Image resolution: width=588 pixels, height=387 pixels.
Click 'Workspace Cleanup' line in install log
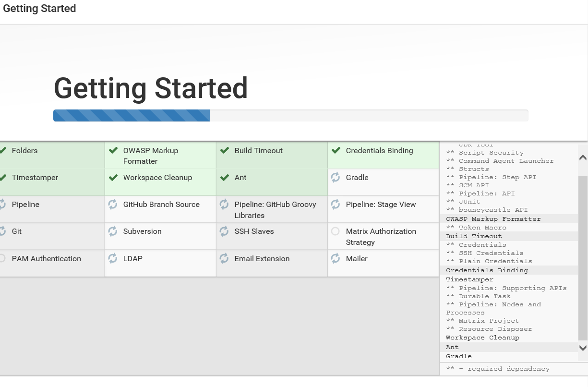point(482,338)
